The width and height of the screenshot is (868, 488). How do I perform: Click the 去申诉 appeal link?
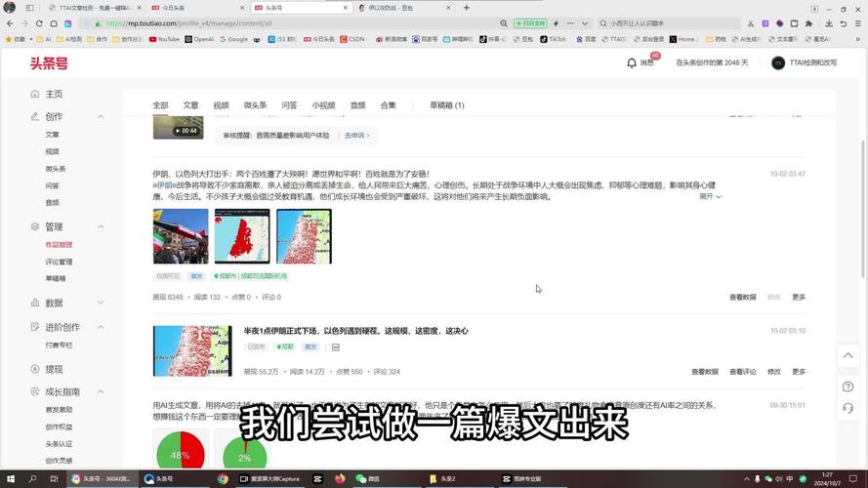[x=356, y=136]
